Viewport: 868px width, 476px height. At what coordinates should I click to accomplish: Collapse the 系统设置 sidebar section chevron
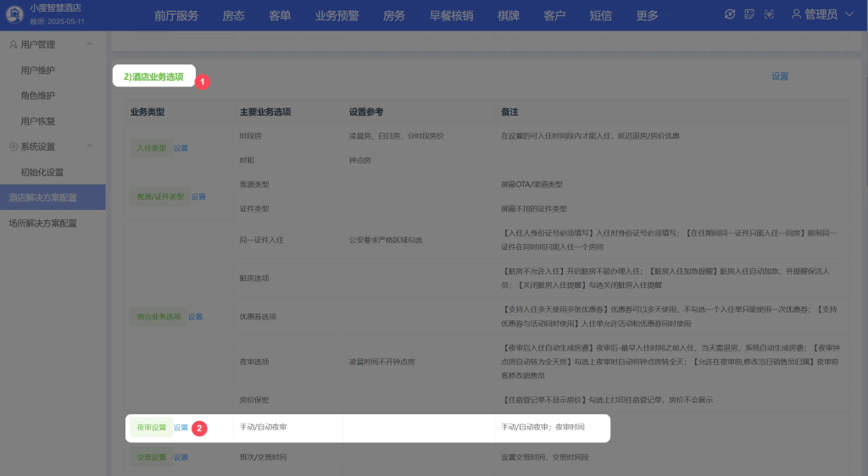(91, 147)
